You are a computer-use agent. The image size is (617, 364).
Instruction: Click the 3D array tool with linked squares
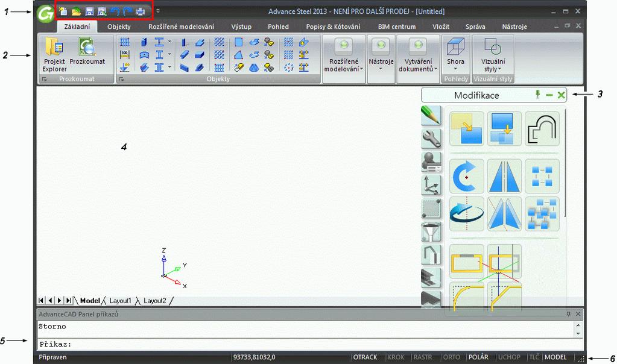tap(542, 214)
